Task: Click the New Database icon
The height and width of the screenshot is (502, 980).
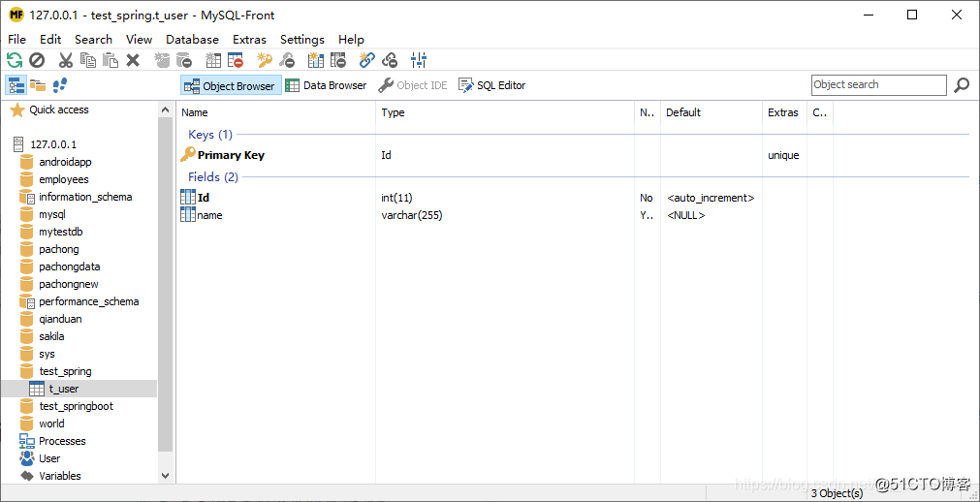Action: tap(162, 60)
